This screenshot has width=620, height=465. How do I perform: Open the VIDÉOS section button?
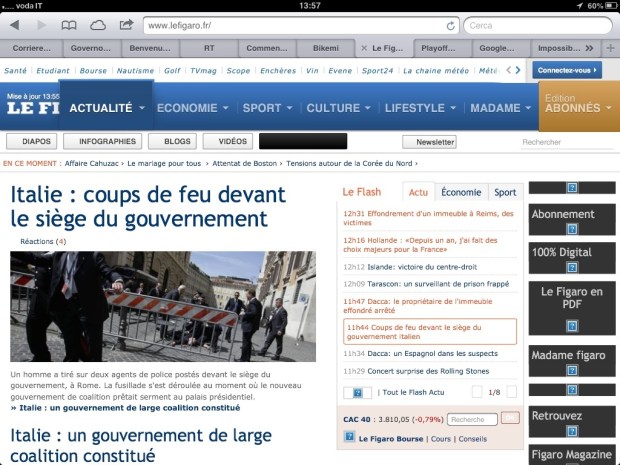point(228,141)
